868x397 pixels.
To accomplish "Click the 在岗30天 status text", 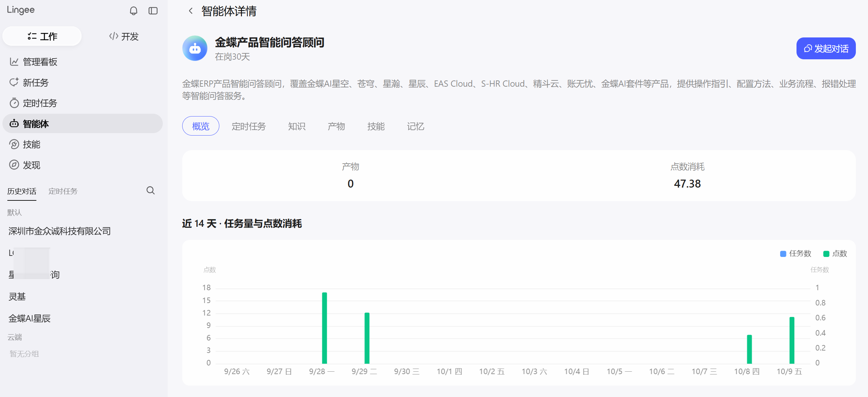I will pos(232,57).
